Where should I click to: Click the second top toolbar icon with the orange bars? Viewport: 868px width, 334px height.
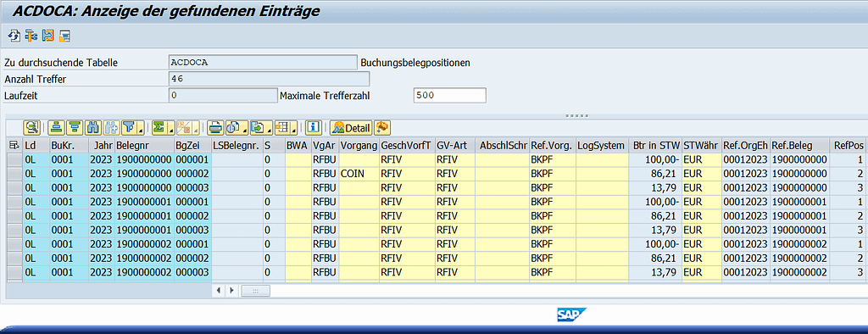[x=31, y=36]
